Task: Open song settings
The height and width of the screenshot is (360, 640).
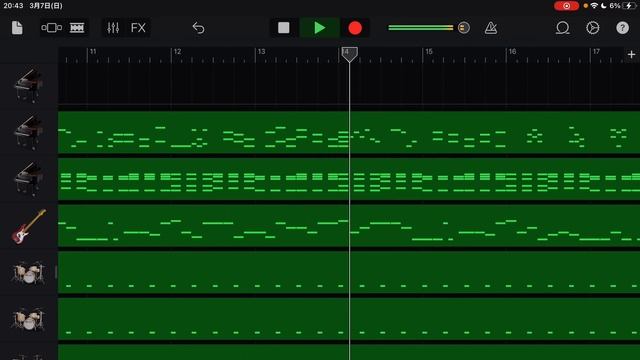Action: pyautogui.click(x=593, y=28)
